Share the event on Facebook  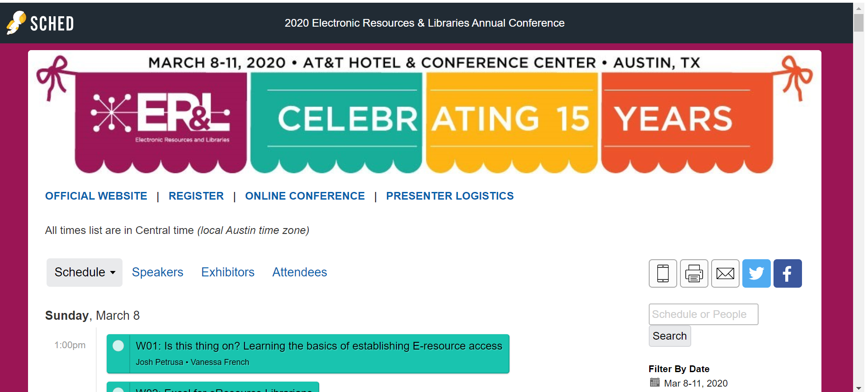788,273
